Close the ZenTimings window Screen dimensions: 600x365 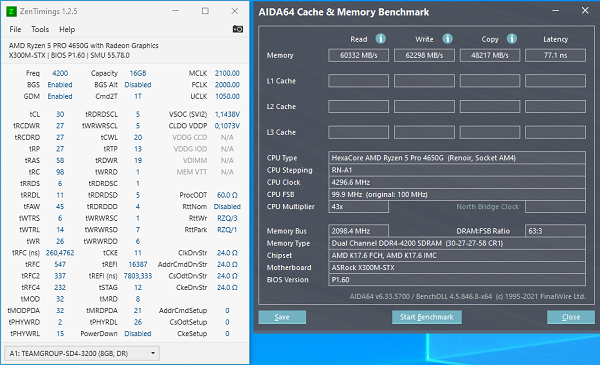tap(235, 11)
